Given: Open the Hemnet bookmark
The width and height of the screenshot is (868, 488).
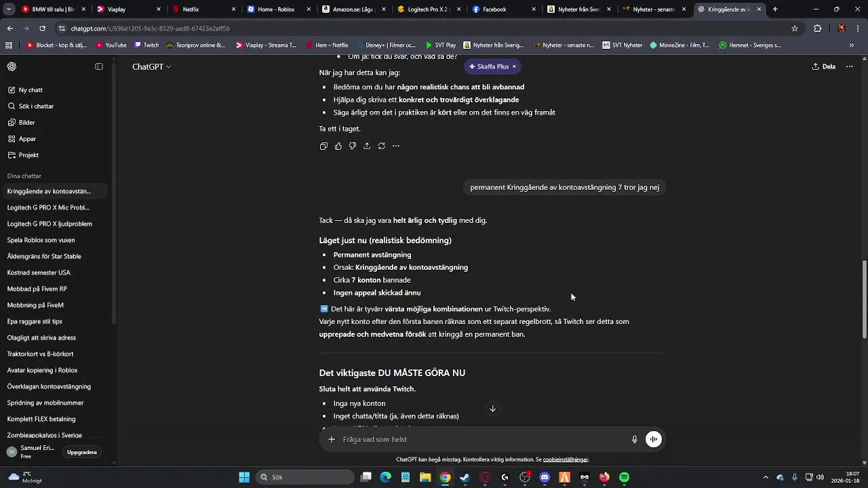Looking at the screenshot, I should click(x=750, y=45).
